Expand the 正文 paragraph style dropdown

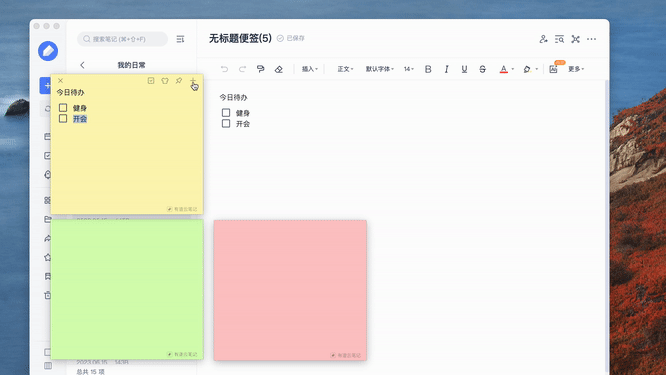345,69
